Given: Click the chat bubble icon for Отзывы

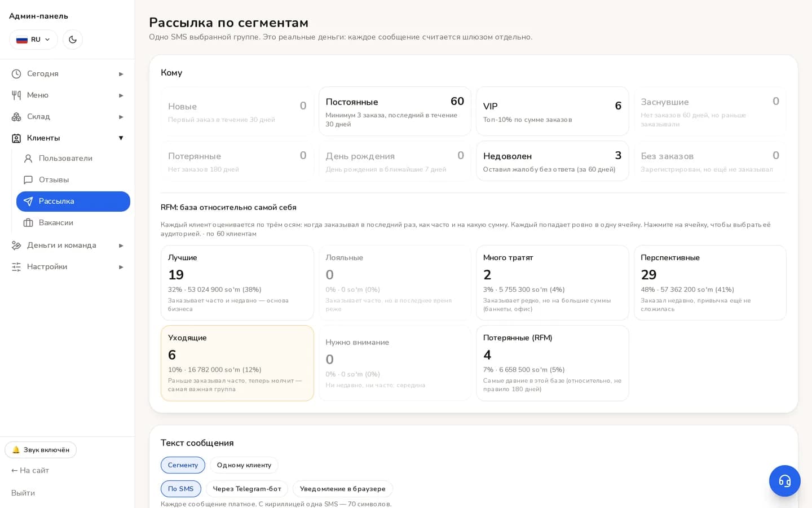Looking at the screenshot, I should [x=28, y=180].
